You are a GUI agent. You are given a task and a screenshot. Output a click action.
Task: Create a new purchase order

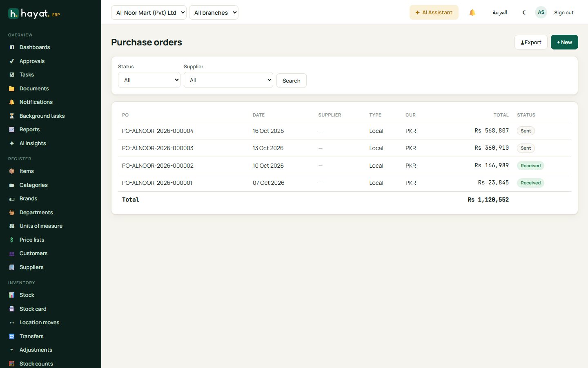click(564, 42)
